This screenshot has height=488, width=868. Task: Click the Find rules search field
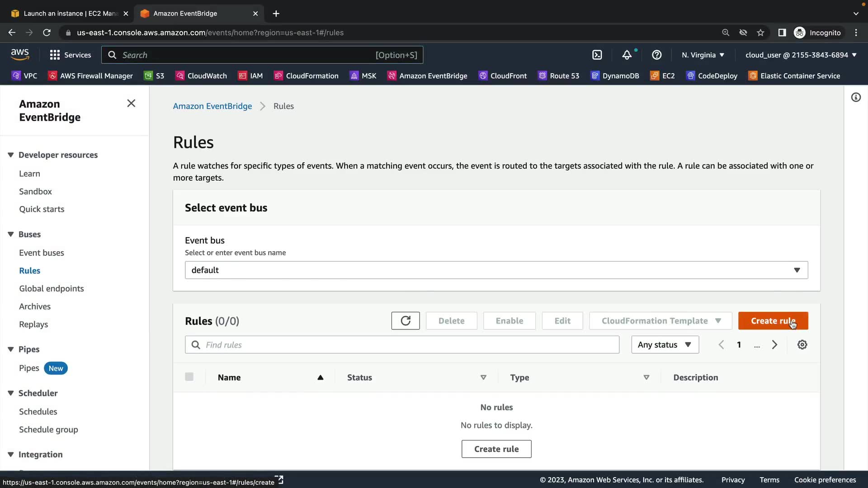(402, 345)
